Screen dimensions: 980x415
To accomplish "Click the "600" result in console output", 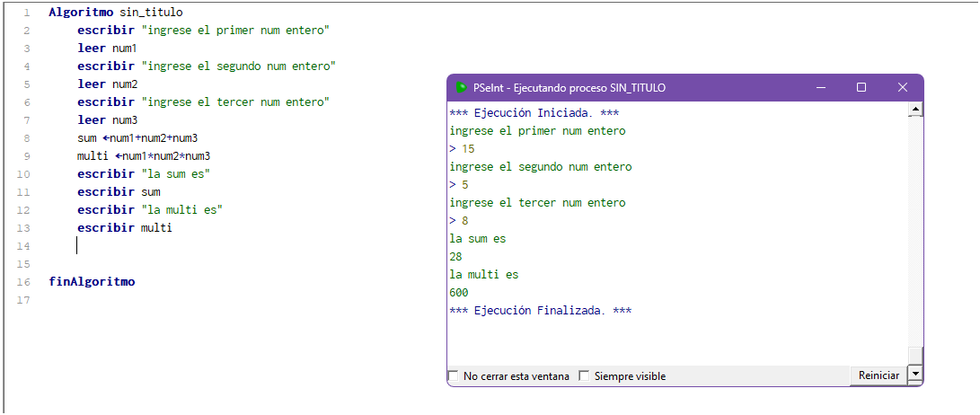I will click(x=459, y=293).
